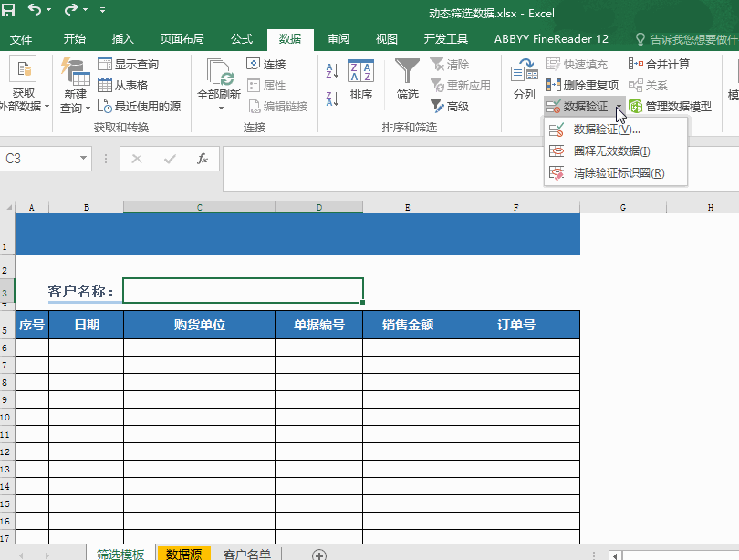Click into the formula bar

[481, 169]
